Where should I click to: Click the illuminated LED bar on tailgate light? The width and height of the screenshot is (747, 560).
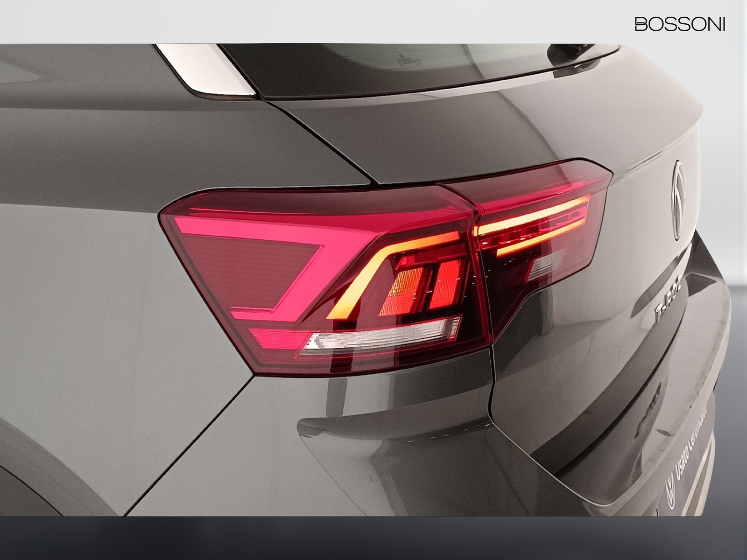pyautogui.click(x=532, y=218)
